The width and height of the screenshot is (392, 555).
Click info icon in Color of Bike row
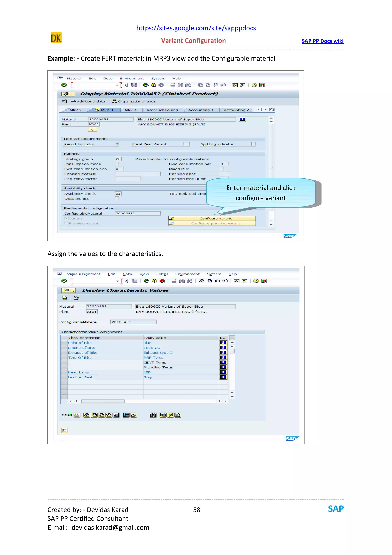(223, 343)
